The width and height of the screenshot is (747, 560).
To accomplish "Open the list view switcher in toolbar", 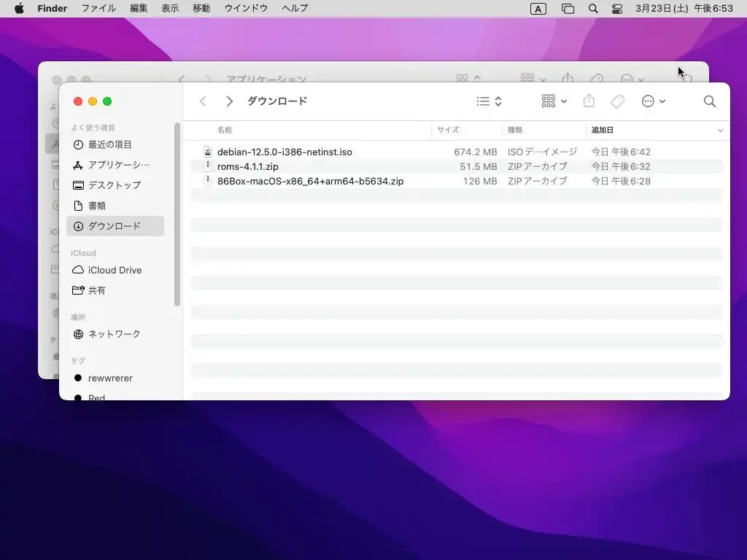I will coord(489,101).
